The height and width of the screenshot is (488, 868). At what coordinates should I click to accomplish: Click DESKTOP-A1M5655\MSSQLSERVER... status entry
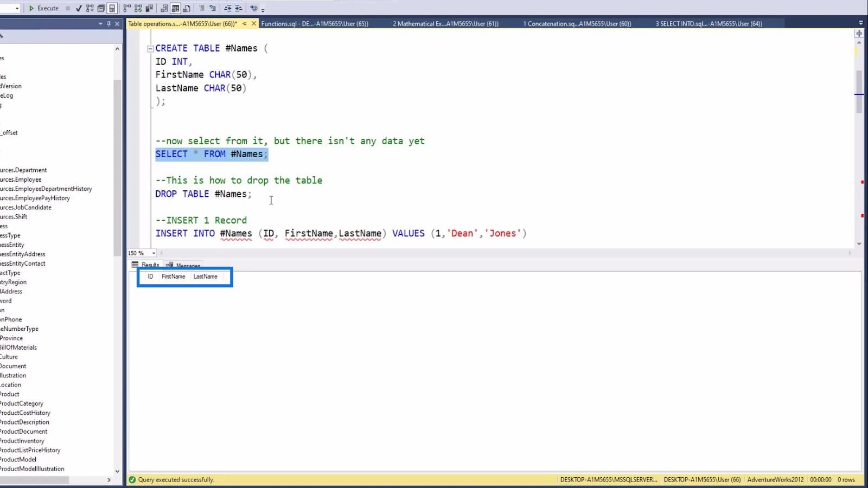(x=609, y=480)
